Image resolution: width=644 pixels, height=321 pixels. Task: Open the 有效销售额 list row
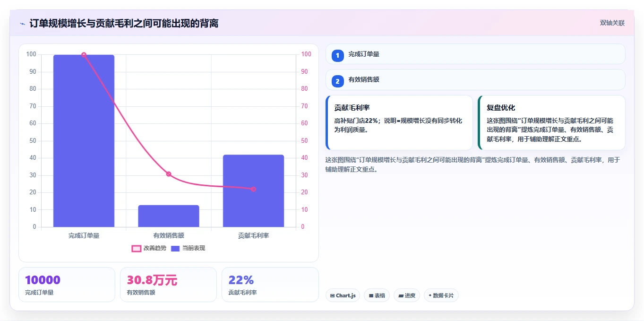pos(475,79)
